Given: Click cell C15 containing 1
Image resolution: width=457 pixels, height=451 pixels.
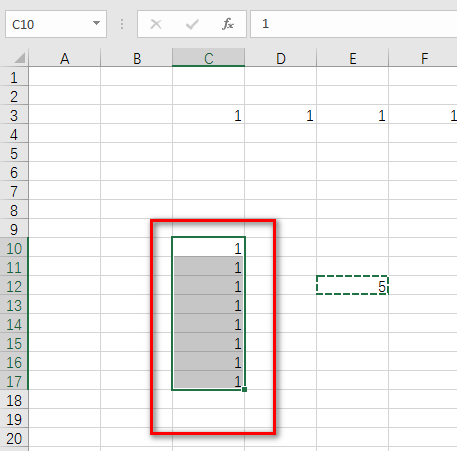Looking at the screenshot, I should click(209, 342).
